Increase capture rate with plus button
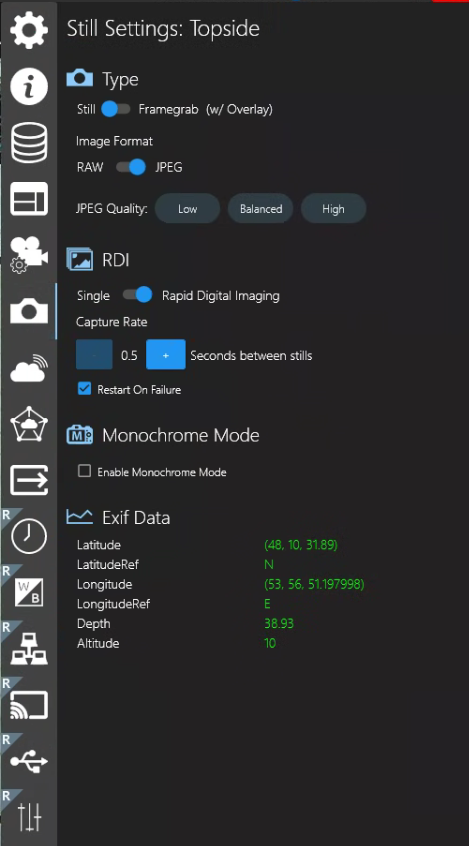 click(x=166, y=354)
